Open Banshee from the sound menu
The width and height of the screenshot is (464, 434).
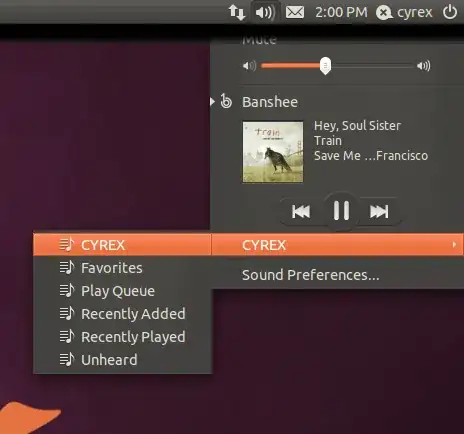click(270, 102)
